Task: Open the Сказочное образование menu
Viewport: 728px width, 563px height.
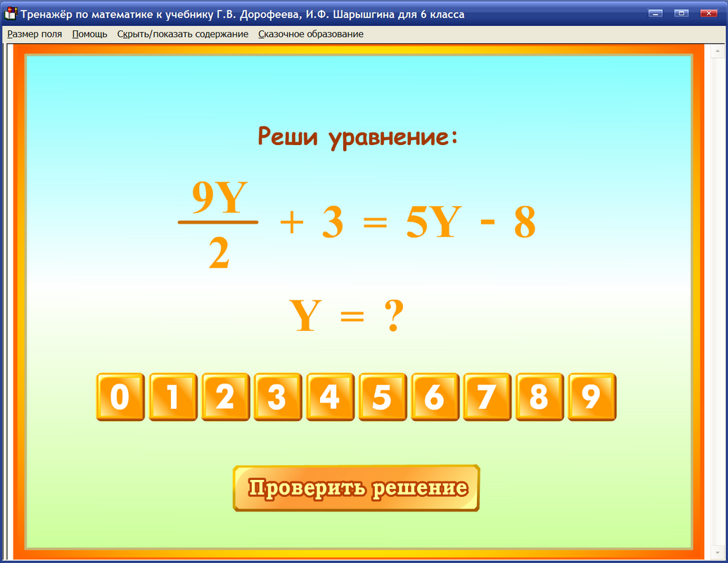Action: click(x=309, y=34)
